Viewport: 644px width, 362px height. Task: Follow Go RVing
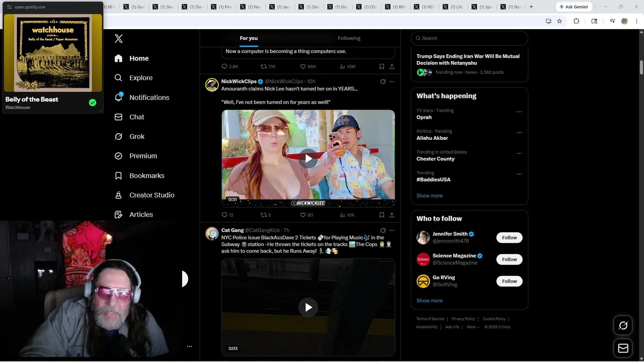coord(509,281)
